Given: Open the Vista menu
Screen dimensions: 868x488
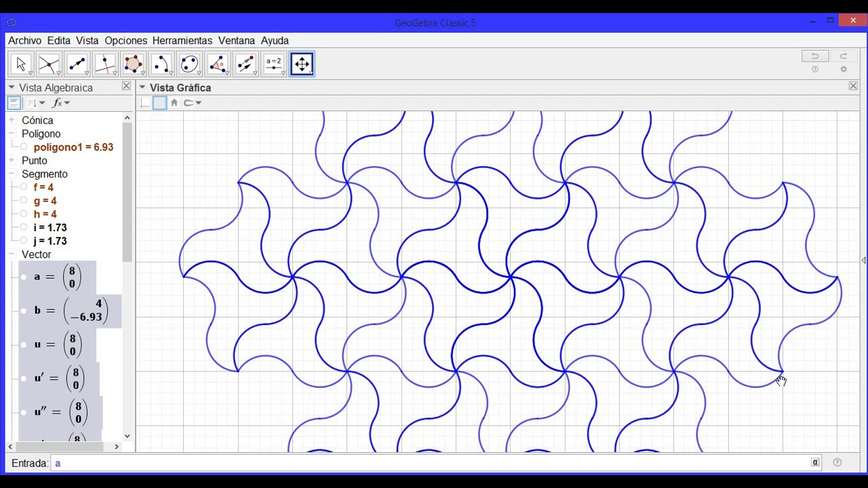Looking at the screenshot, I should click(87, 41).
